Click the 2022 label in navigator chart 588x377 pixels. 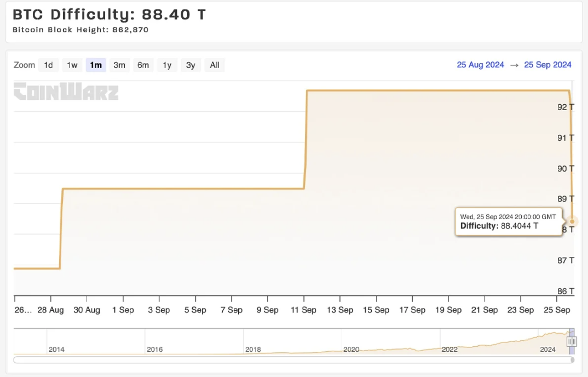[x=449, y=349]
